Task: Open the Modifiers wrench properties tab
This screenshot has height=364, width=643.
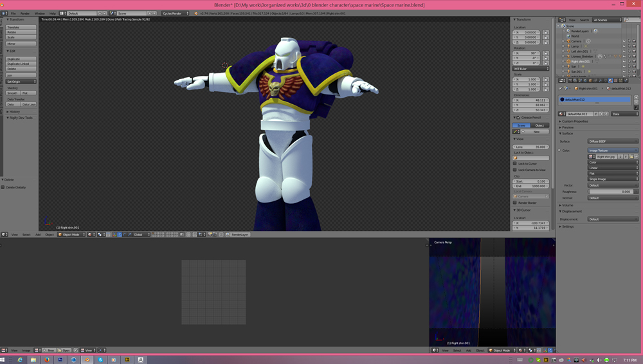Action: [x=601, y=80]
